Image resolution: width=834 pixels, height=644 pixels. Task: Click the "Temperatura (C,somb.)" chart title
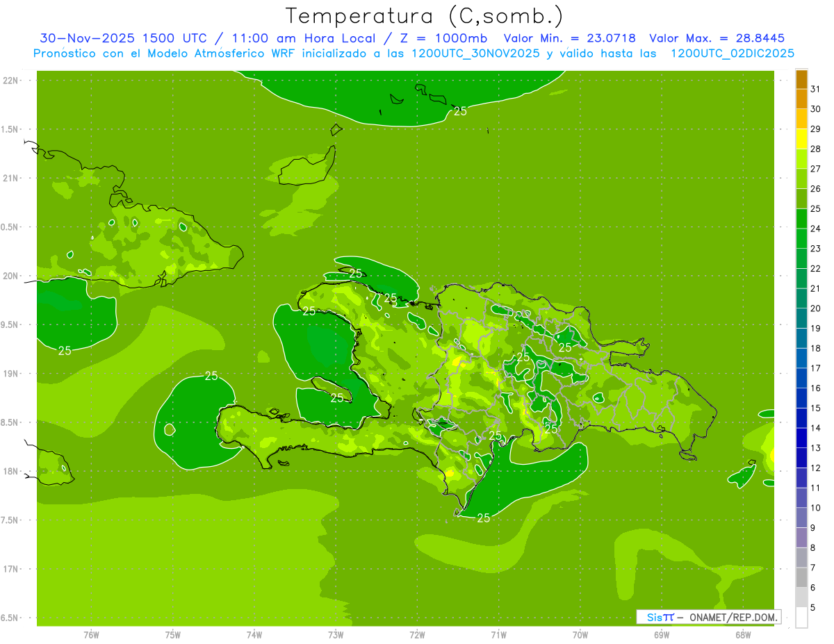pyautogui.click(x=425, y=15)
